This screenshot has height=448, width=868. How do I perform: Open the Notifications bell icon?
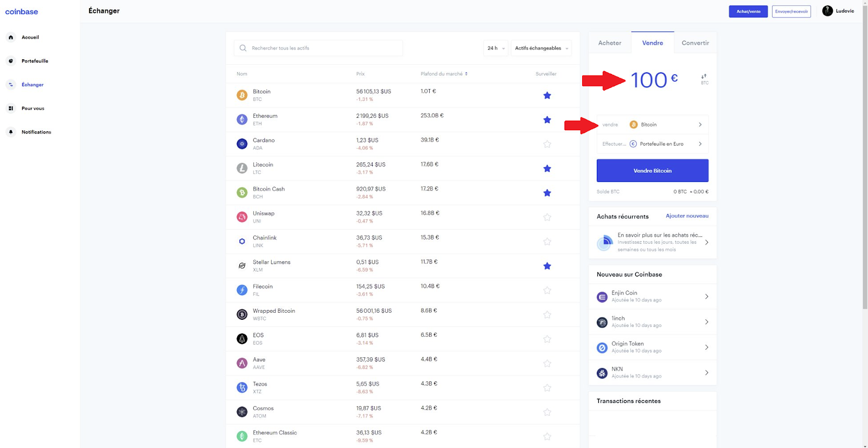(x=11, y=132)
